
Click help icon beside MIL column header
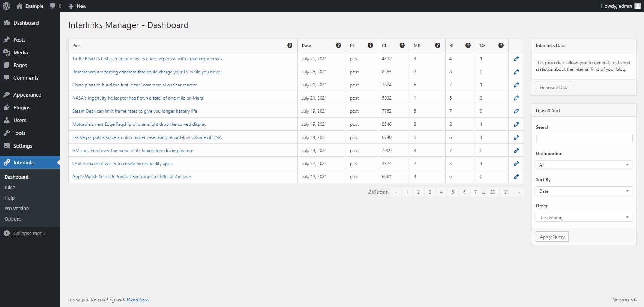[437, 45]
